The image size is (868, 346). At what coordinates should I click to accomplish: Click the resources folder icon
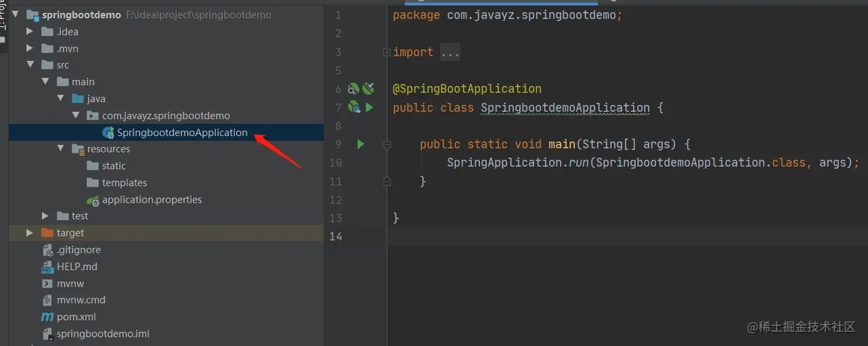tap(78, 149)
